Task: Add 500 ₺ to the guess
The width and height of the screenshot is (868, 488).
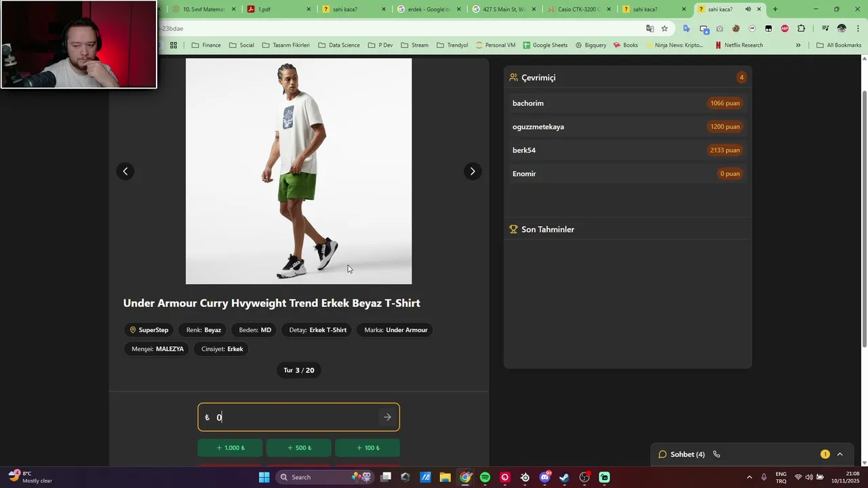Action: 299,448
